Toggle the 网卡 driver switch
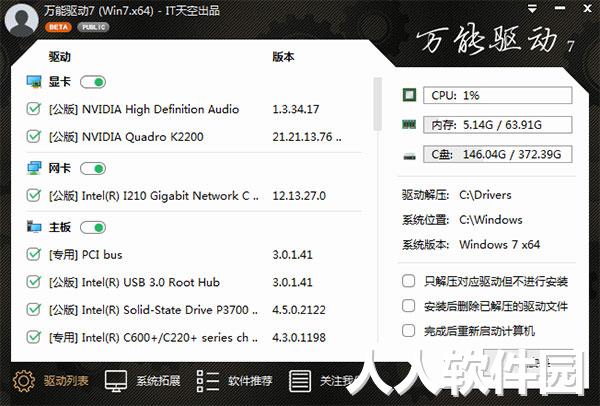600x406 pixels. 93,168
